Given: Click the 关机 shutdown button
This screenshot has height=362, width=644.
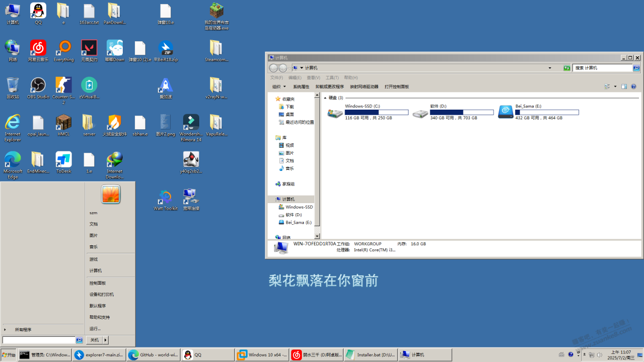Looking at the screenshot, I should pos(94,340).
